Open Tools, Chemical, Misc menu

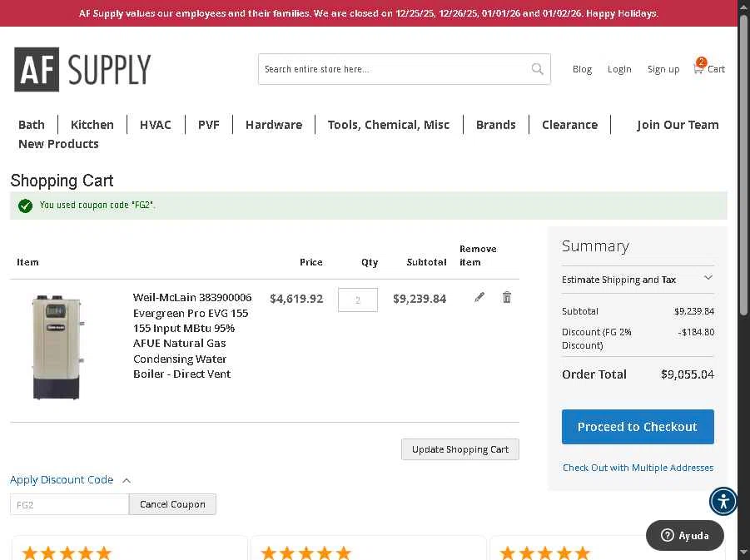[x=389, y=125]
